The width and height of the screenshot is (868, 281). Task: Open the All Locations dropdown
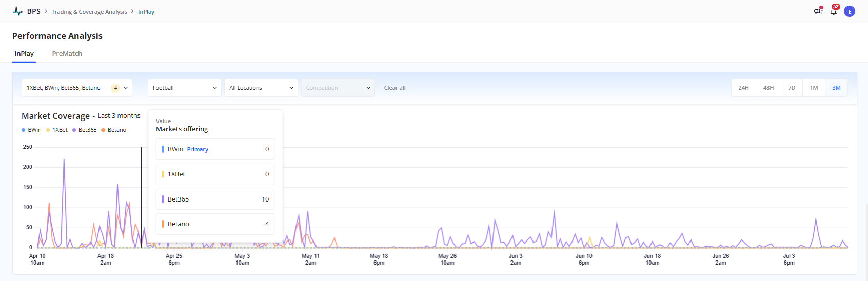261,88
